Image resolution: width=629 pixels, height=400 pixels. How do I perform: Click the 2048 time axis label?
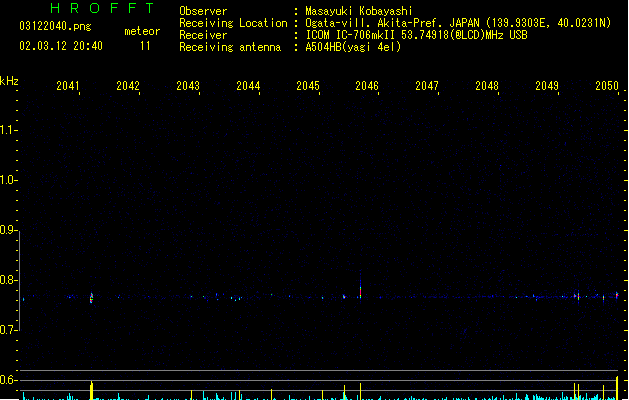point(487,85)
